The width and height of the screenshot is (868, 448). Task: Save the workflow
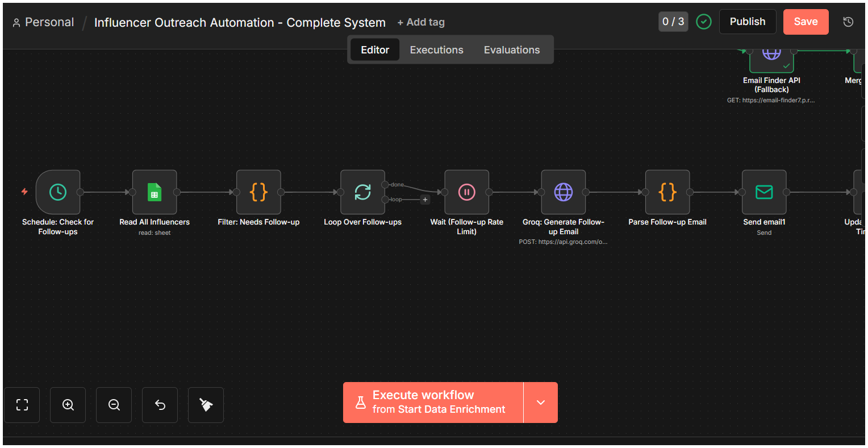806,22
